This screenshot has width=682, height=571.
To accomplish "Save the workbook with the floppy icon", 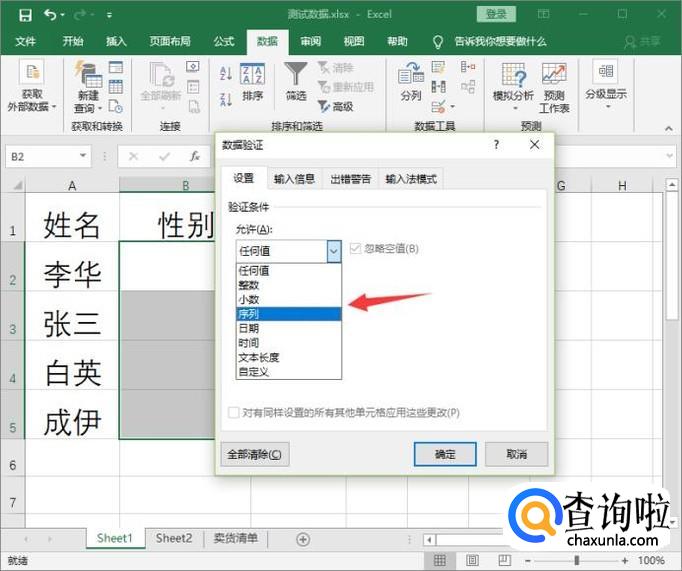I will tap(26, 15).
